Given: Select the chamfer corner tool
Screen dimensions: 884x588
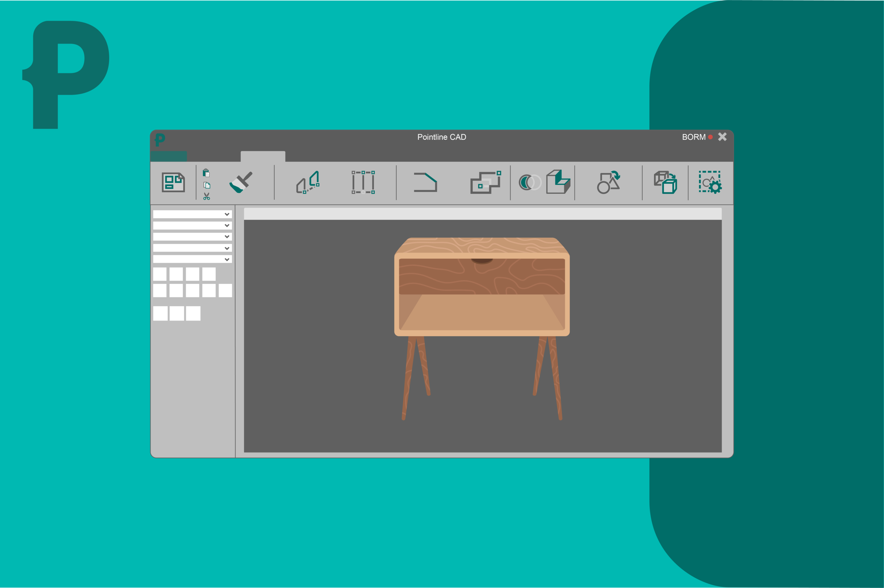Looking at the screenshot, I should coord(425,182).
